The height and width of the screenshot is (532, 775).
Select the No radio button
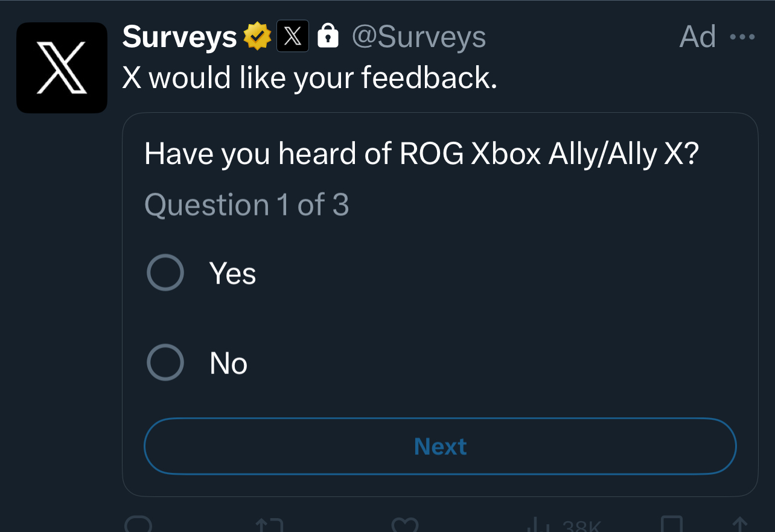tap(165, 363)
